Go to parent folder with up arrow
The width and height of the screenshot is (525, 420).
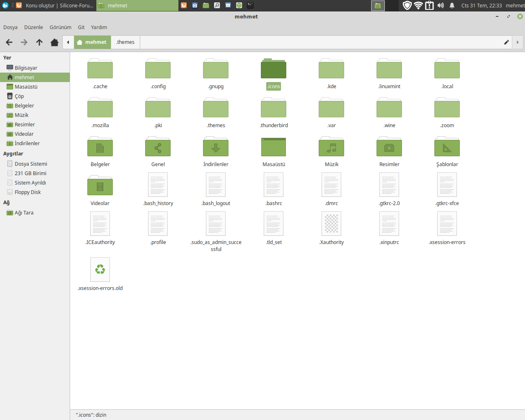tap(39, 42)
